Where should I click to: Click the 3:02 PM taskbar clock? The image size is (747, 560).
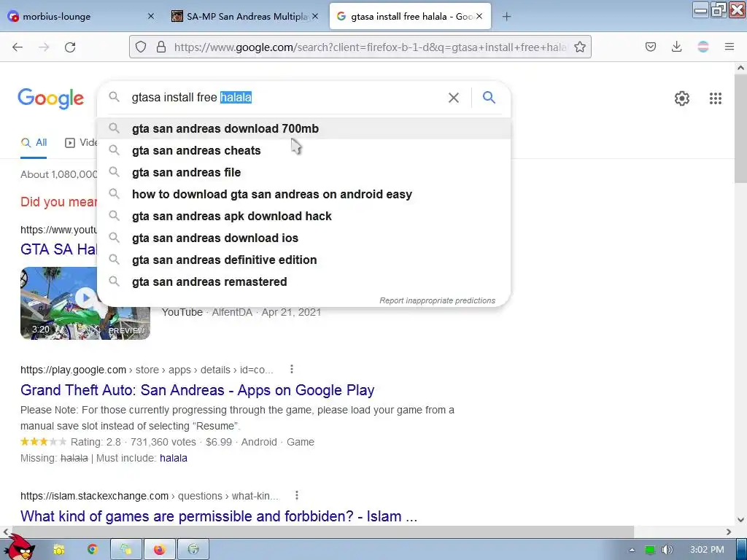(x=707, y=550)
